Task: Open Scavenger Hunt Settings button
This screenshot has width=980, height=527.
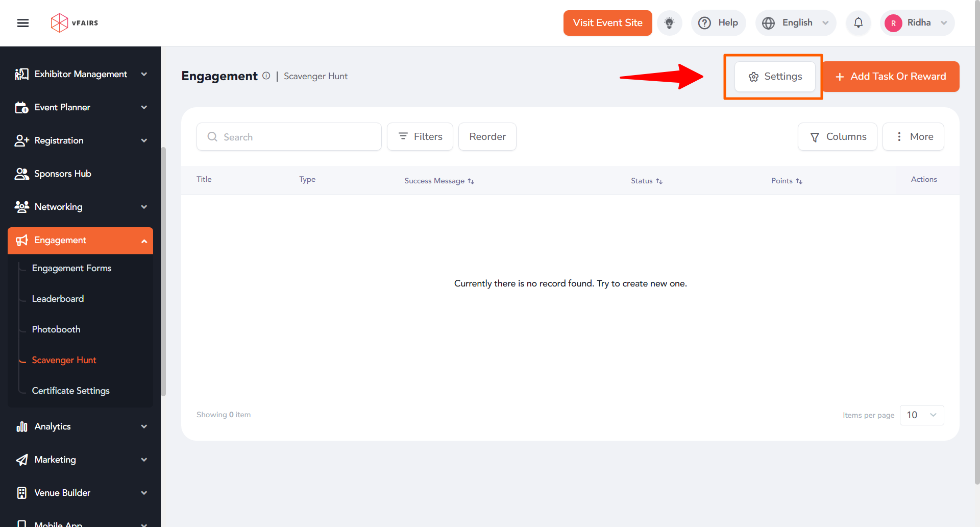Action: 775,77
